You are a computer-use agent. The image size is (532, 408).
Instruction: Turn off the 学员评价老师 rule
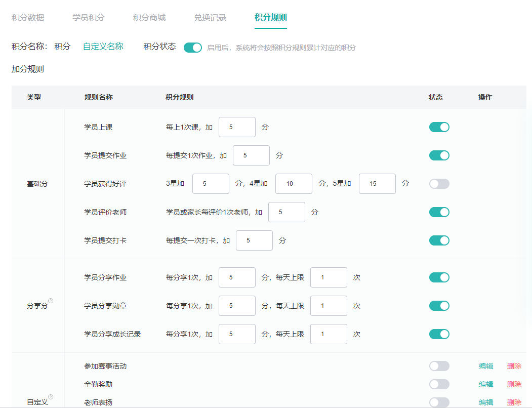coord(439,212)
